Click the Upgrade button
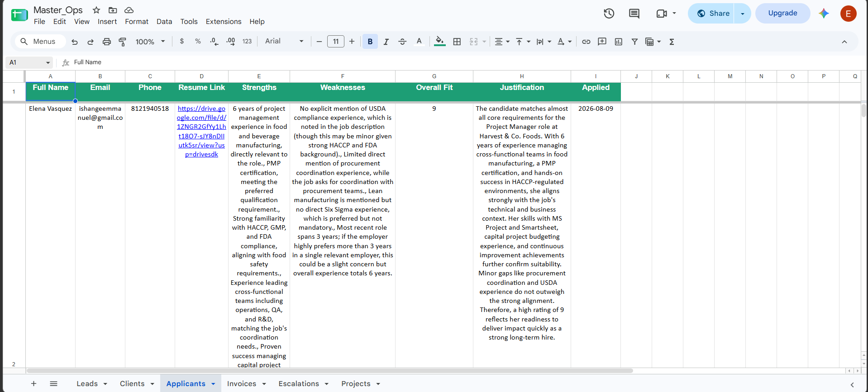The width and height of the screenshot is (868, 392). coord(782,13)
